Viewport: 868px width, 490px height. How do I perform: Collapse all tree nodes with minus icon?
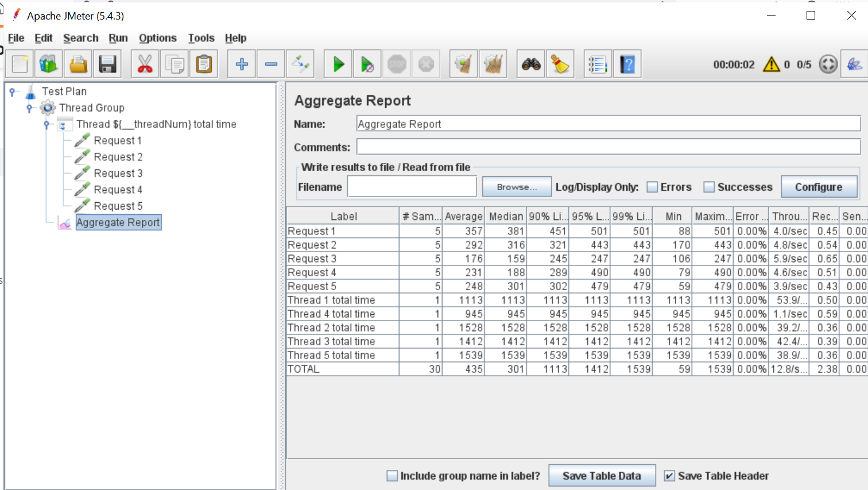click(x=271, y=64)
